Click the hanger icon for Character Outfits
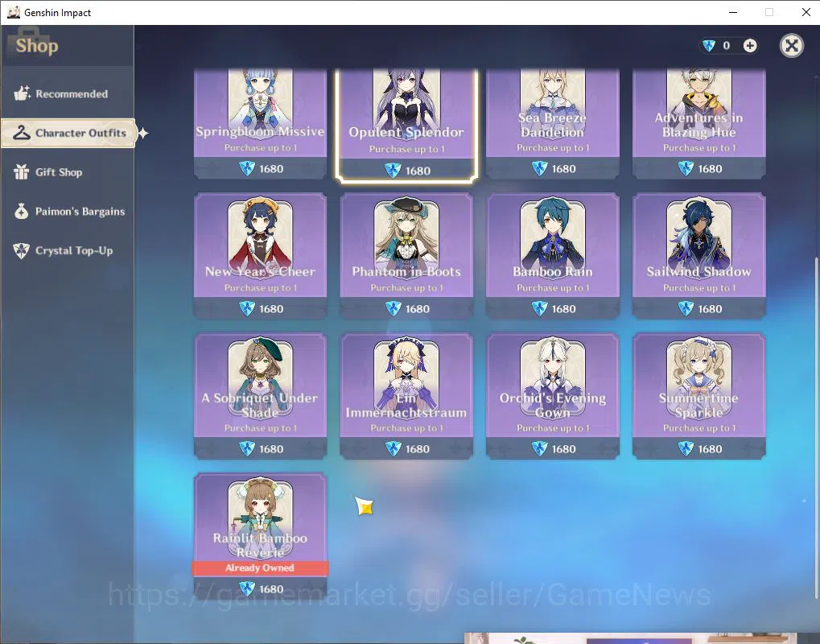820x644 pixels. coord(22,132)
